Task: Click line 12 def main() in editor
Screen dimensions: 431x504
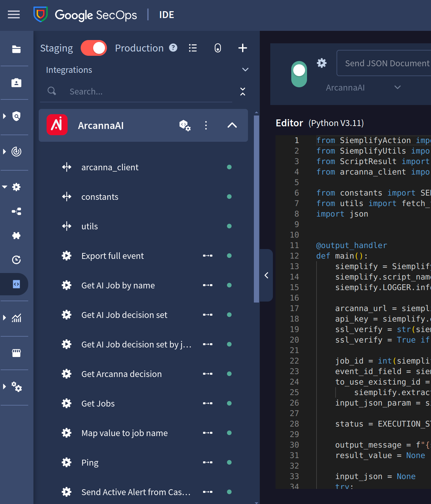Action: (341, 256)
